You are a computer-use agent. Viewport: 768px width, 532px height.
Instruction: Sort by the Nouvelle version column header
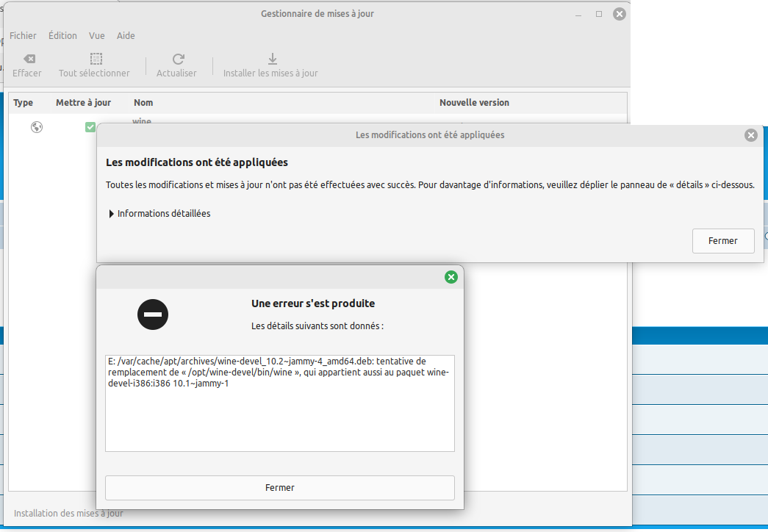click(474, 103)
